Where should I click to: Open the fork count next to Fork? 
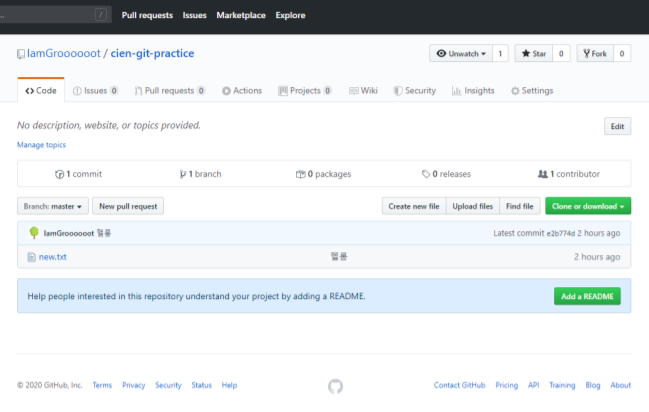(x=622, y=53)
